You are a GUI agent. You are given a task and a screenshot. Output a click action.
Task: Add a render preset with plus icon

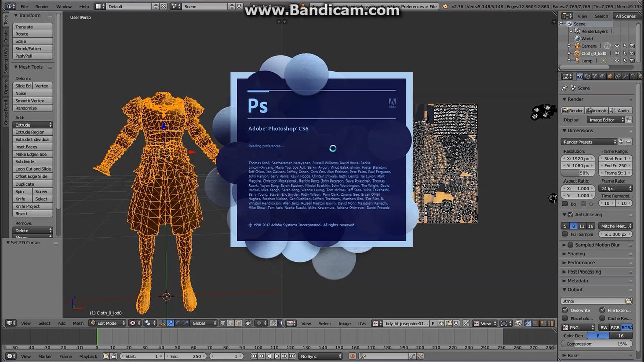point(621,142)
